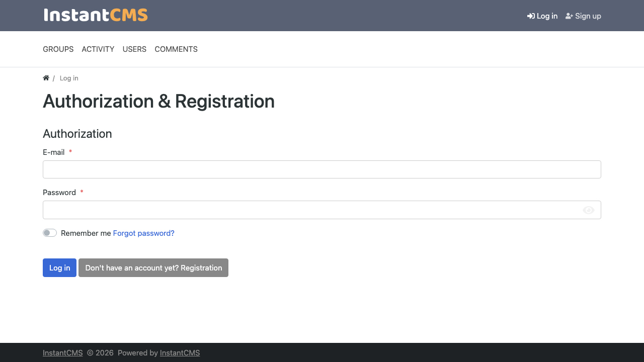Show password with the eye icon
The height and width of the screenshot is (362, 644).
click(589, 210)
